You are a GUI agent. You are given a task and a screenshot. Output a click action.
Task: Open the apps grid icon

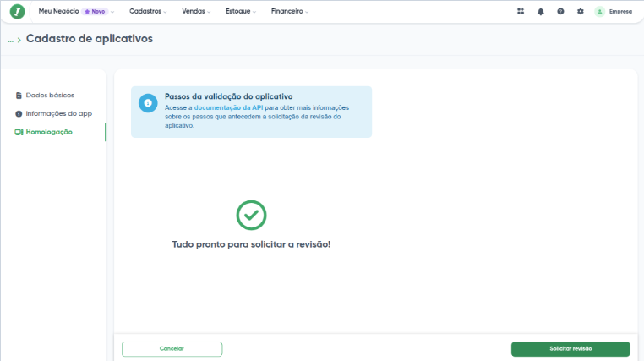point(521,12)
